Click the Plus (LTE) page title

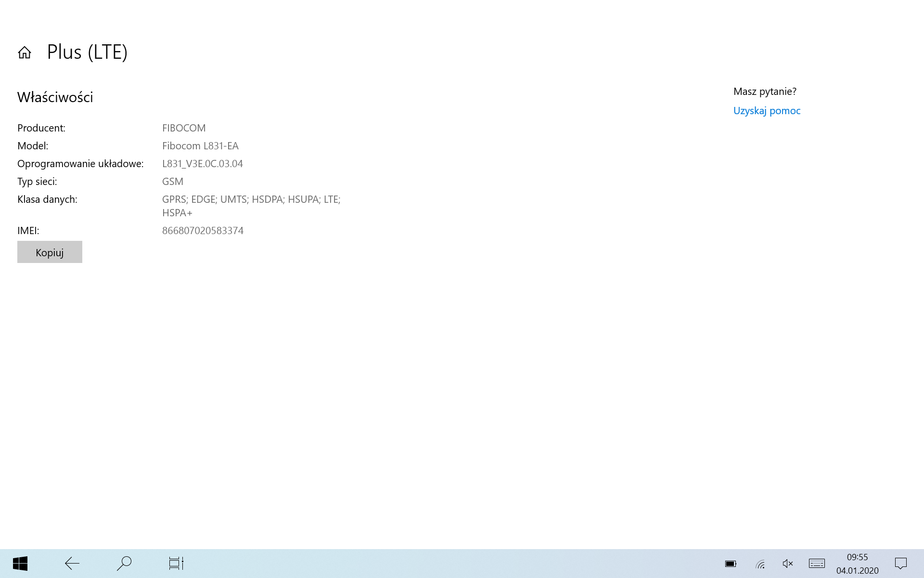coord(87,52)
